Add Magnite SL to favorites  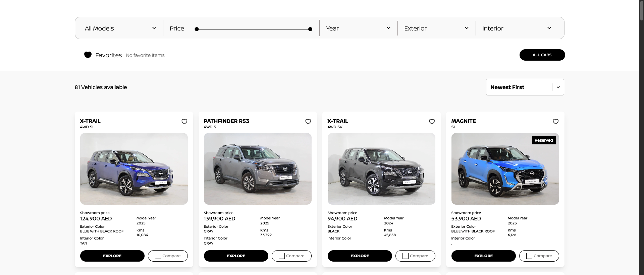click(x=555, y=121)
